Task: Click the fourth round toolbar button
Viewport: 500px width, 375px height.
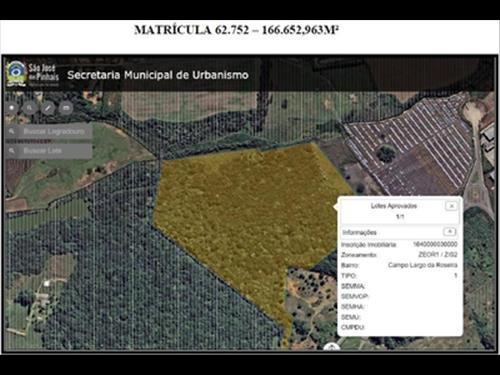Action: pyautogui.click(x=66, y=108)
